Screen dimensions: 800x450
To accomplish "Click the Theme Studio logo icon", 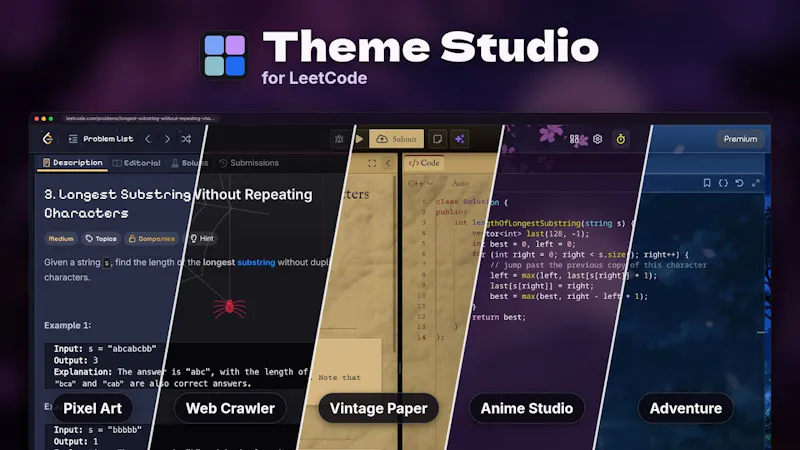I will (x=224, y=55).
